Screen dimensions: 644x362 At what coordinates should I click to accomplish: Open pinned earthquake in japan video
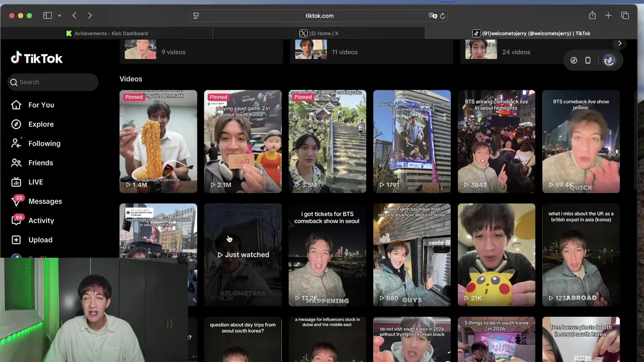[328, 141]
